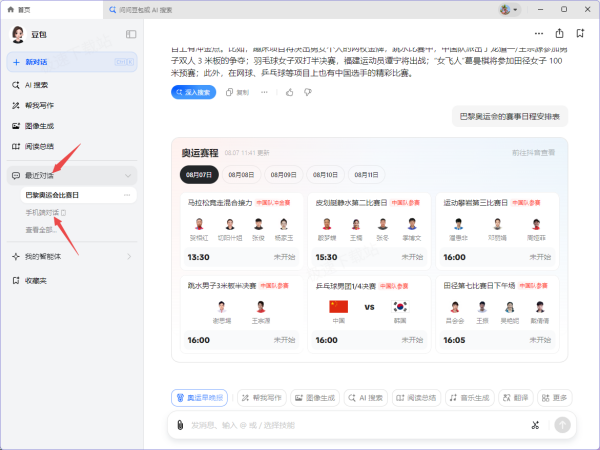The width and height of the screenshot is (600, 450).
Task: Select the 08月07日 date tab
Action: (x=199, y=175)
